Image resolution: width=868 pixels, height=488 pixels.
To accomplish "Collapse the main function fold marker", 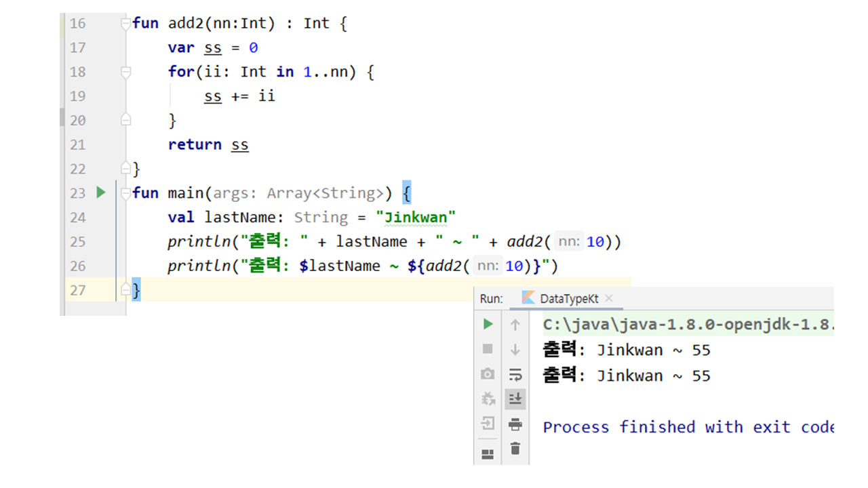I will [x=125, y=193].
